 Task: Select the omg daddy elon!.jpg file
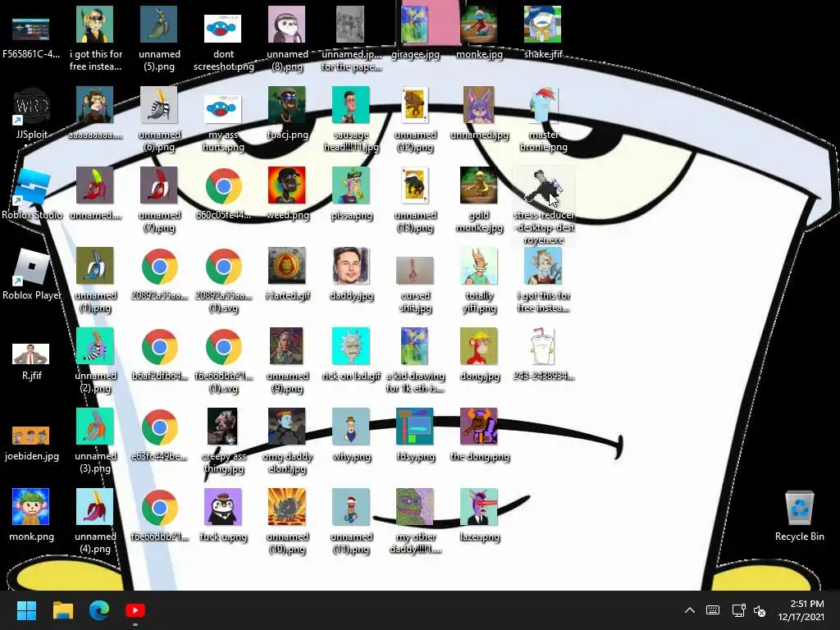[x=287, y=441]
